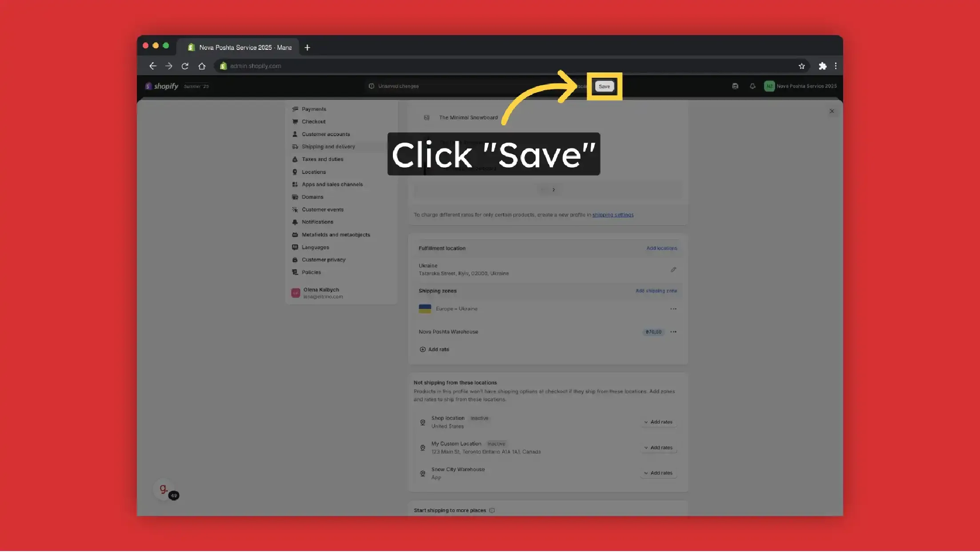This screenshot has height=552, width=980.
Task: Go to next products page arrow
Action: coord(553,190)
